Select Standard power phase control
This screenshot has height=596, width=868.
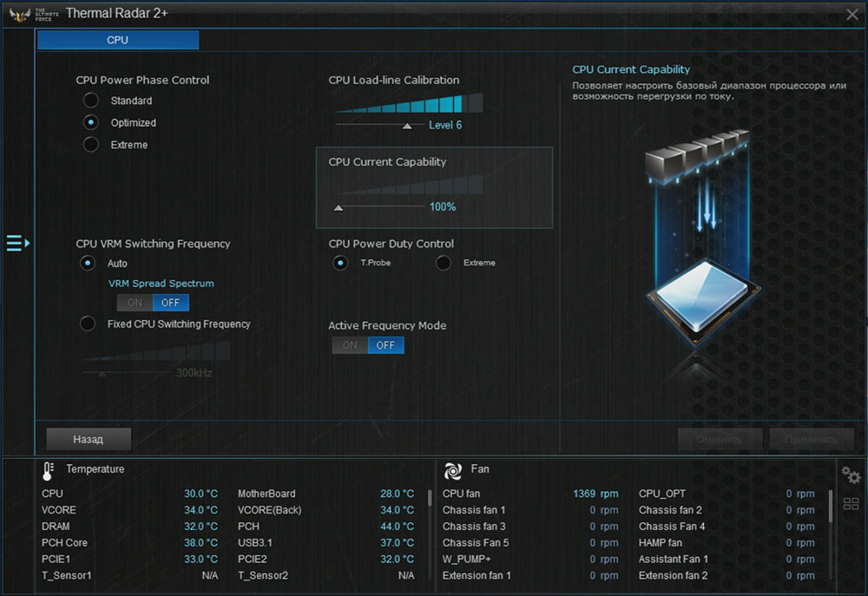pos(91,100)
